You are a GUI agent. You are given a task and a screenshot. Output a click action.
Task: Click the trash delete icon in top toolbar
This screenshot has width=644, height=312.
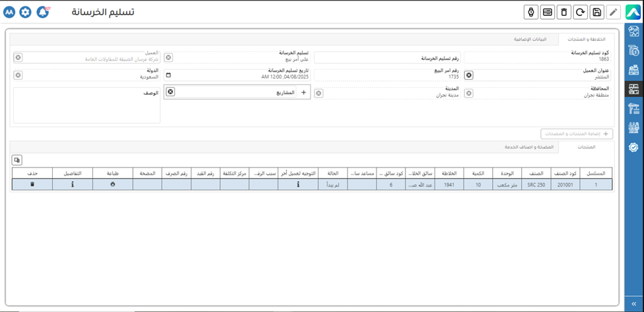click(x=563, y=12)
